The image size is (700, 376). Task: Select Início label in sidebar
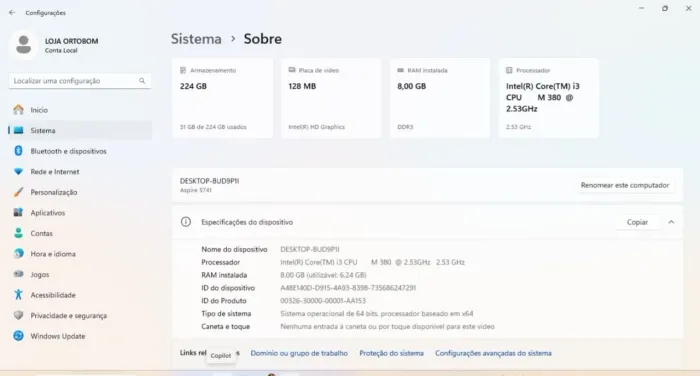click(39, 110)
